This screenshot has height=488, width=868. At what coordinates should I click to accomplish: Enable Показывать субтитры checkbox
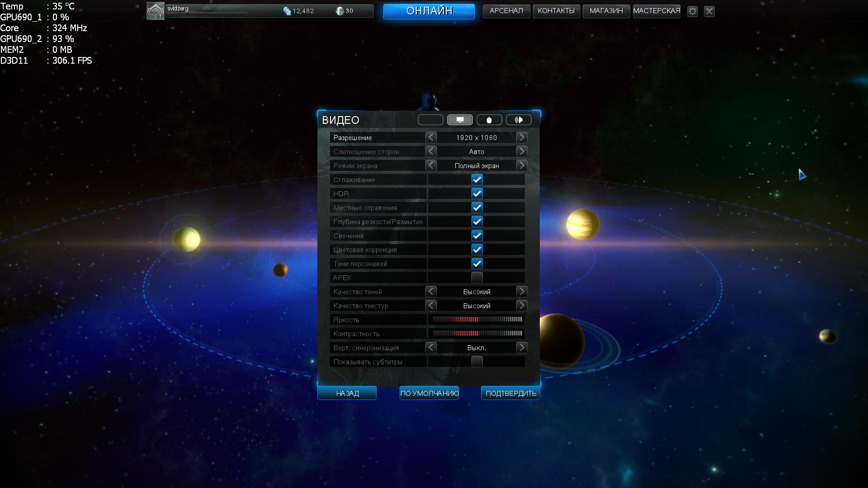477,361
